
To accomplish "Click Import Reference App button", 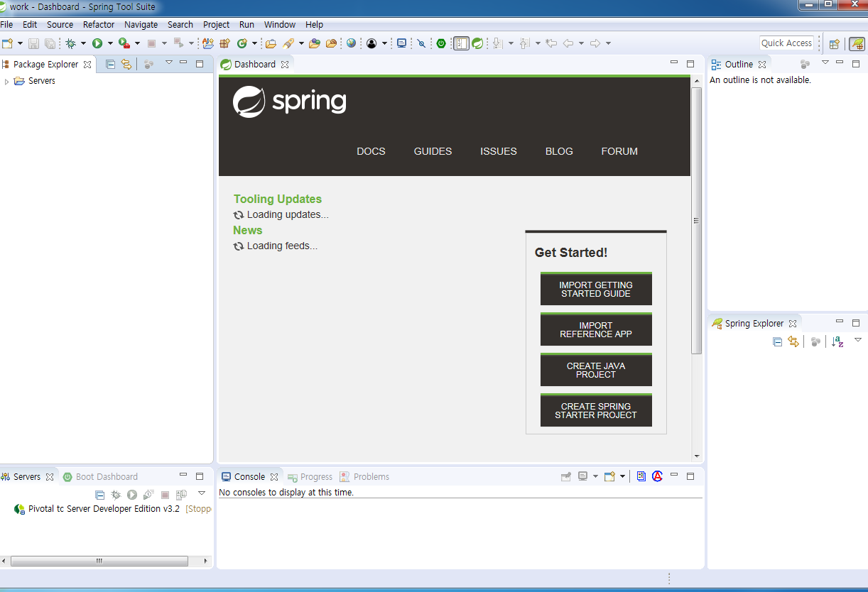I will point(596,329).
